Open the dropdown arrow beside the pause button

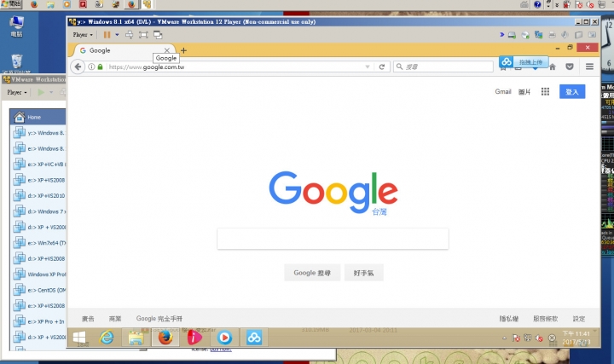(117, 35)
